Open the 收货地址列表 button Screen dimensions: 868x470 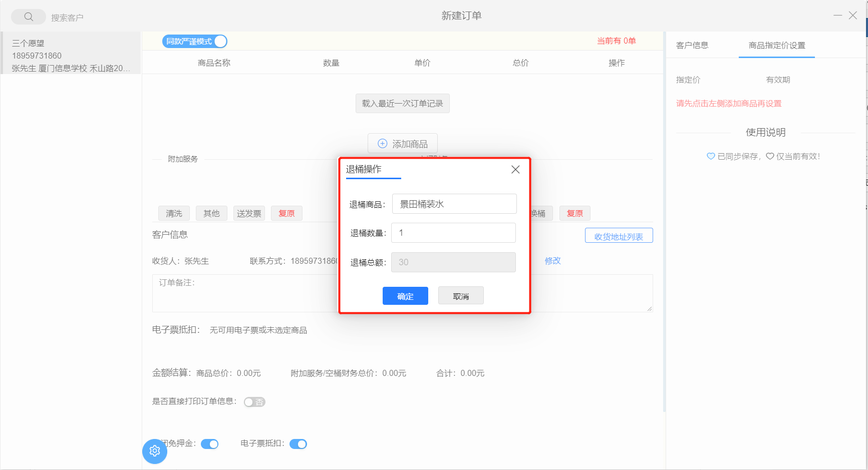coord(619,236)
